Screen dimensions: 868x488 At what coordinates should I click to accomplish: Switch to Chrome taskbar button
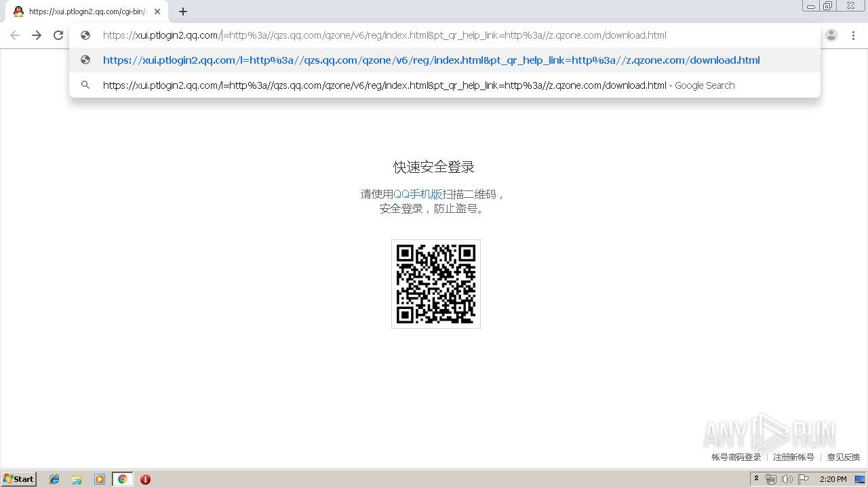pyautogui.click(x=122, y=479)
